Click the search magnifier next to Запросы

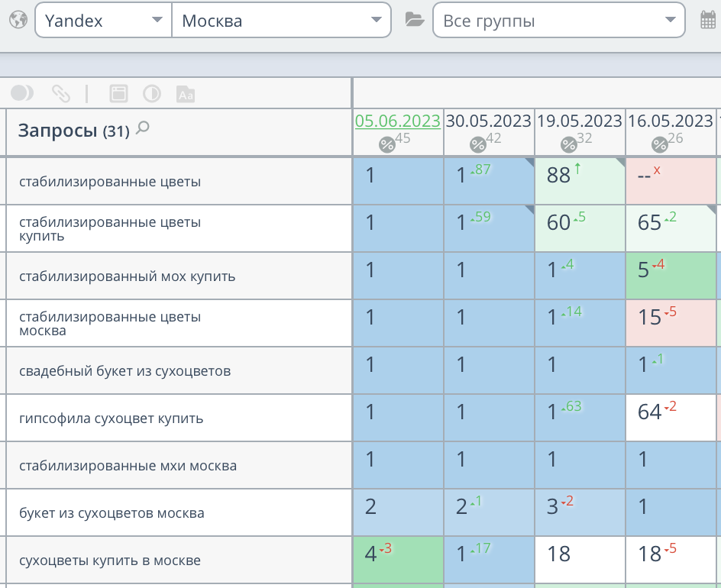click(142, 129)
